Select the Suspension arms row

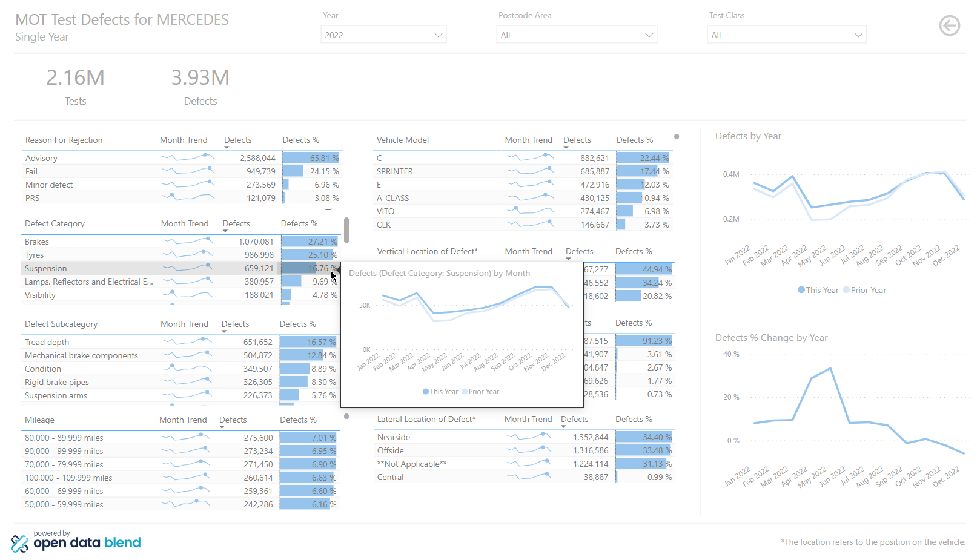180,395
